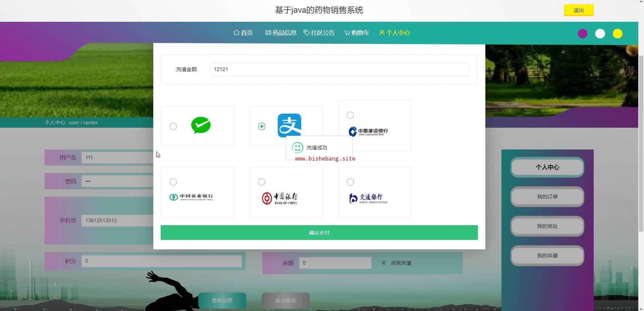Click the 社区公告 tag icon
This screenshot has width=644, height=311.
(x=307, y=33)
